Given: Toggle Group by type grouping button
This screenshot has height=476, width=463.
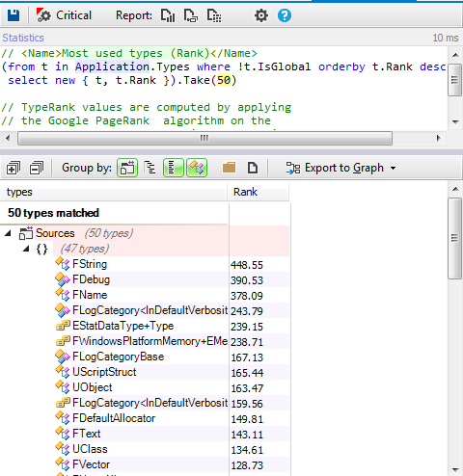Looking at the screenshot, I should point(197,168).
